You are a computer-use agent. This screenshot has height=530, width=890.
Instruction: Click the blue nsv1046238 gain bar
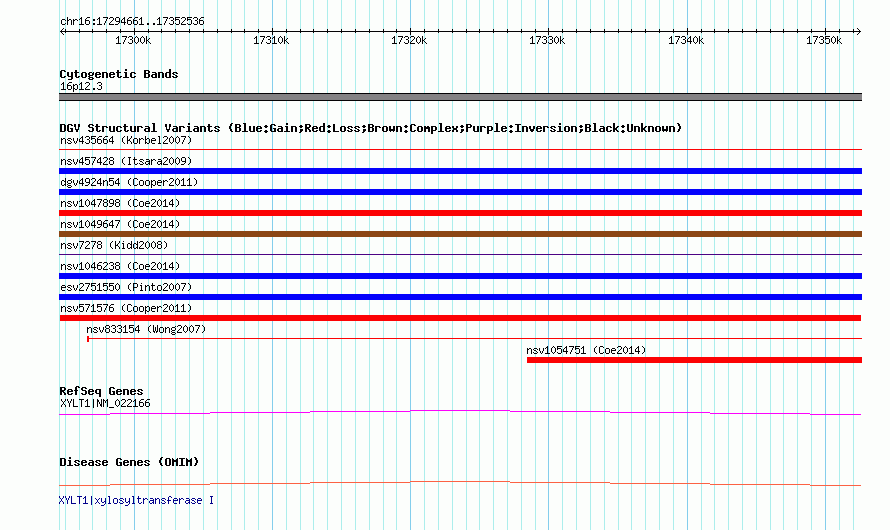(460, 276)
